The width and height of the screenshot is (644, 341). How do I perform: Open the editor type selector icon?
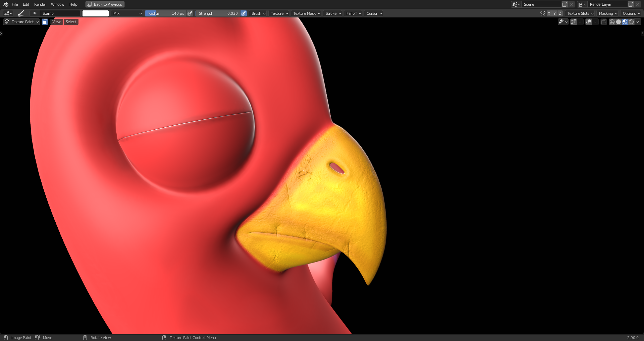[7, 13]
